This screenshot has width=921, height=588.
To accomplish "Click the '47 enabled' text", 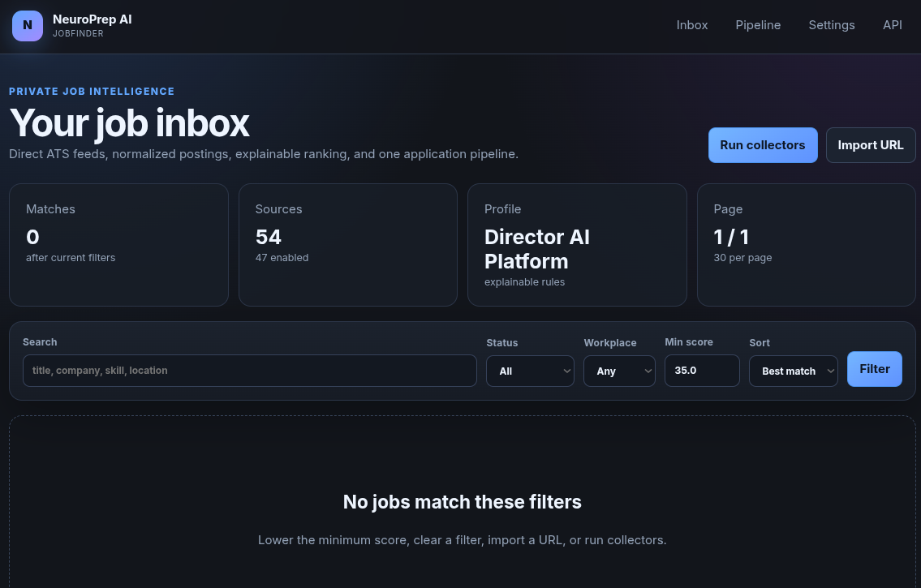I will (282, 258).
